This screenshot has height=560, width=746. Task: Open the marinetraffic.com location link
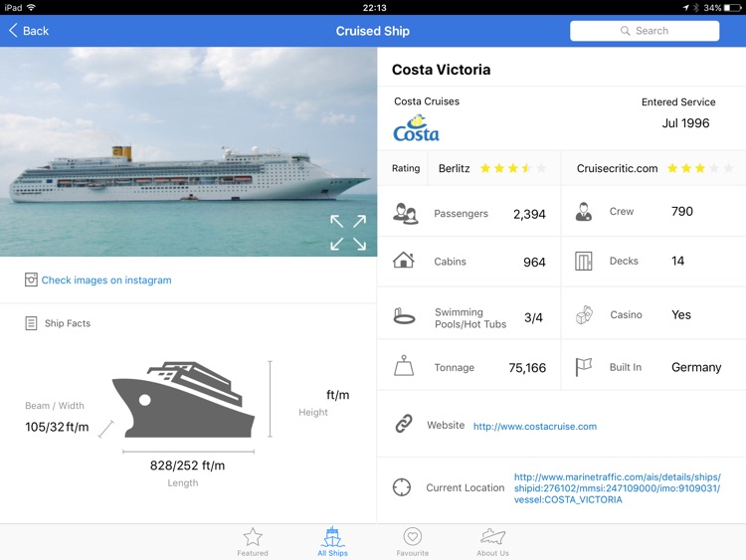pos(617,488)
